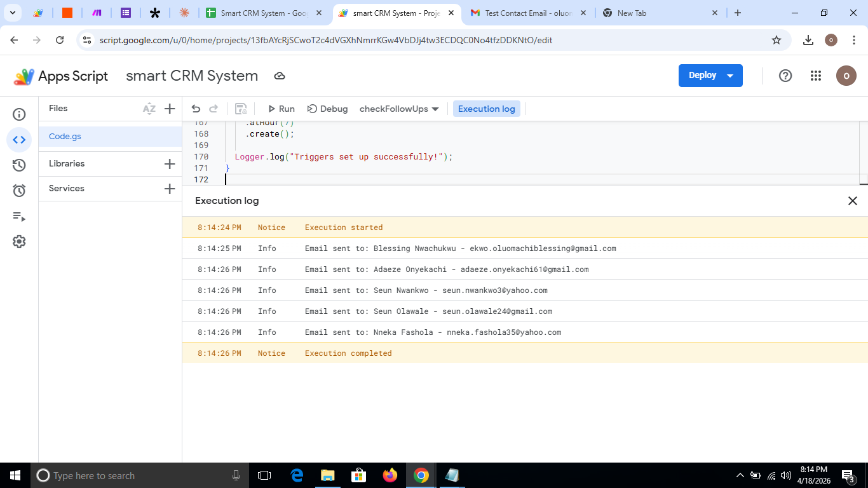Close the Execution log panel
This screenshot has width=868, height=488.
(853, 201)
